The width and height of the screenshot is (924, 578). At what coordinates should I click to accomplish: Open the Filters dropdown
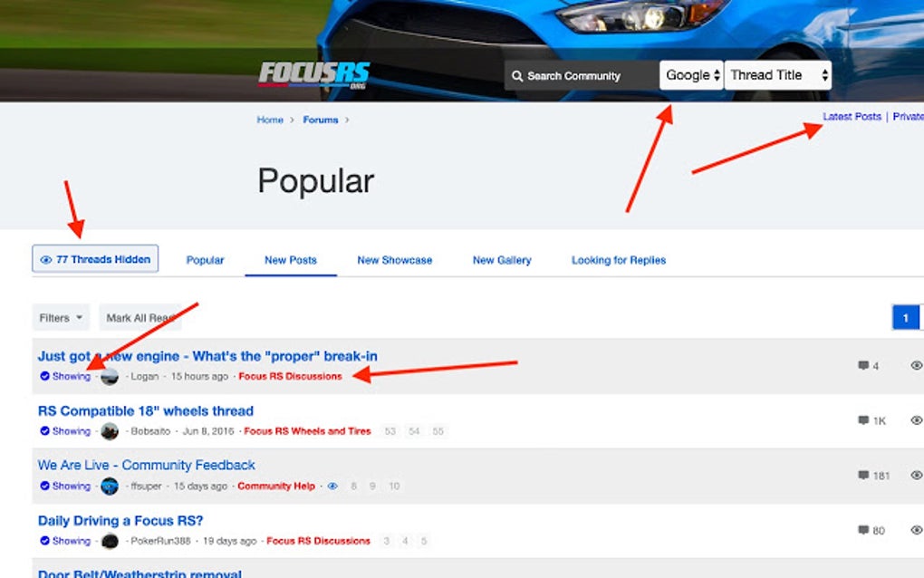[x=58, y=317]
